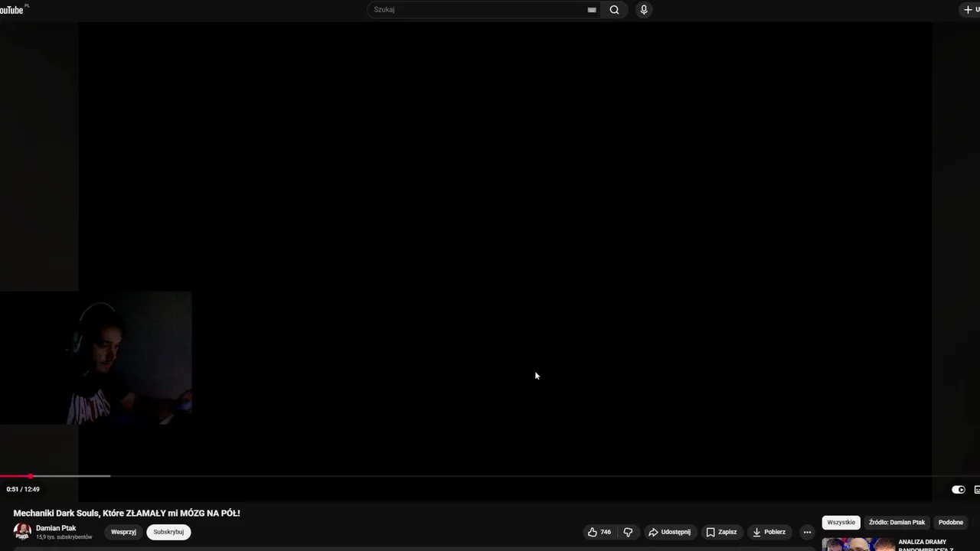The height and width of the screenshot is (551, 980).
Task: Click the ANALIZA DRAMY video title
Action: click(x=926, y=545)
